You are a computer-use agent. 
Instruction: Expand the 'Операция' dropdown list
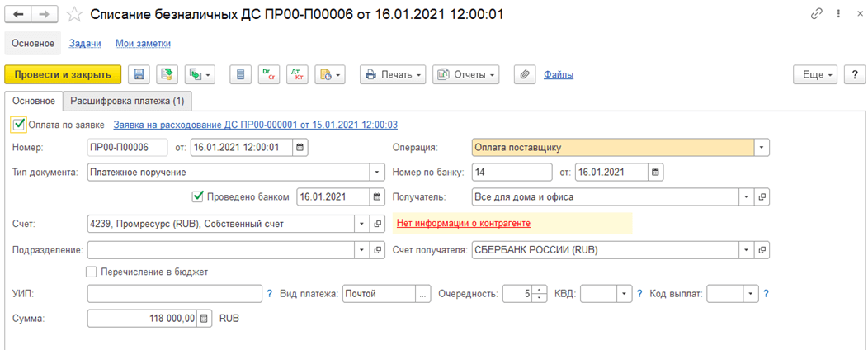coord(762,148)
